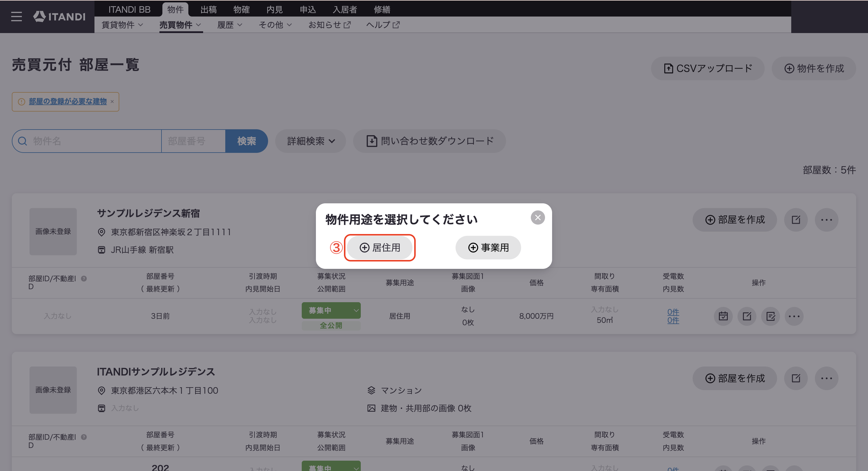
Task: Open the 募集中 dropdown of room 202
Action: click(x=331, y=466)
